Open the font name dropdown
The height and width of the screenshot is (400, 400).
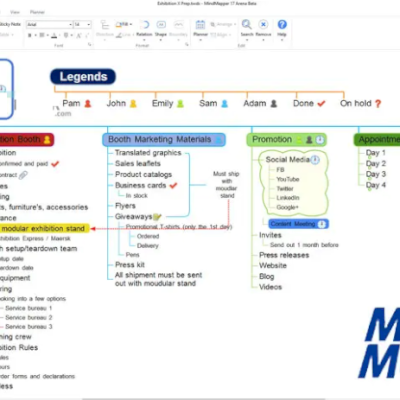pos(70,25)
